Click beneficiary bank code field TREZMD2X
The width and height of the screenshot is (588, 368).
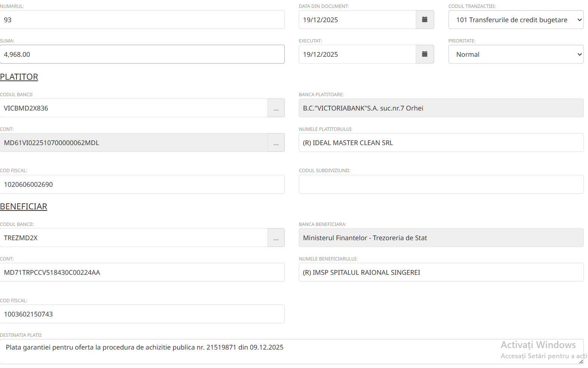pyautogui.click(x=134, y=238)
